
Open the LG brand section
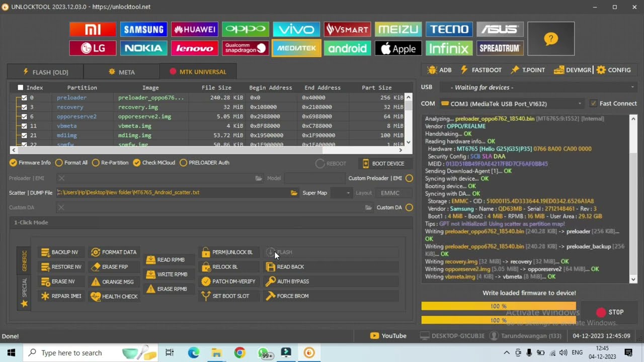[93, 48]
